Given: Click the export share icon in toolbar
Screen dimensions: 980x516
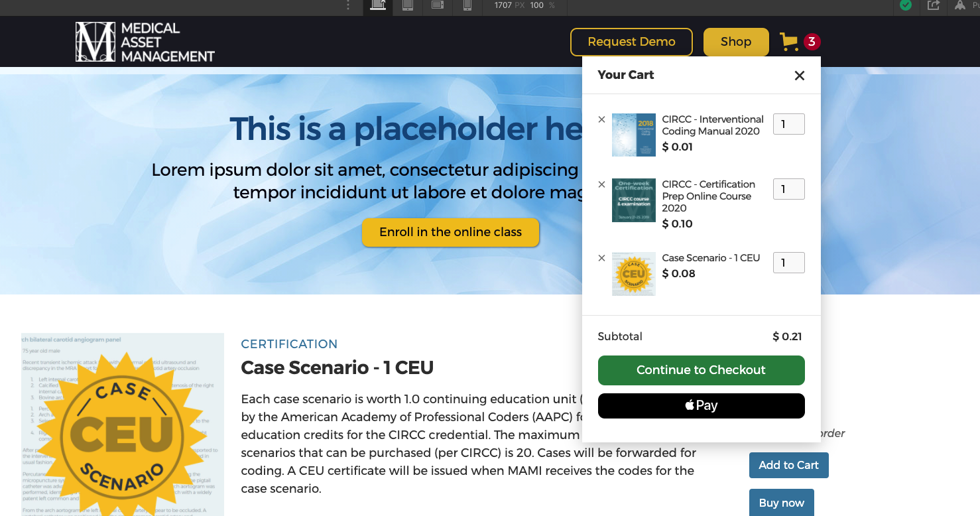Looking at the screenshot, I should (x=934, y=5).
